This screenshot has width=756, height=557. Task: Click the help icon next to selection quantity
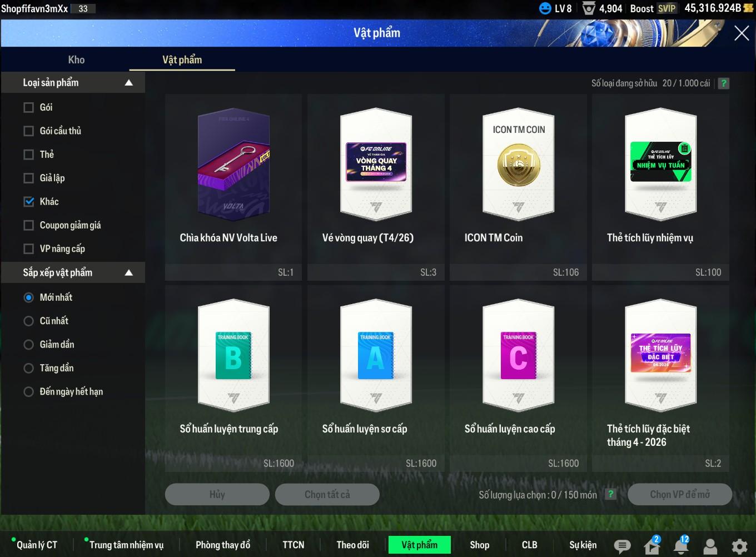[610, 494]
